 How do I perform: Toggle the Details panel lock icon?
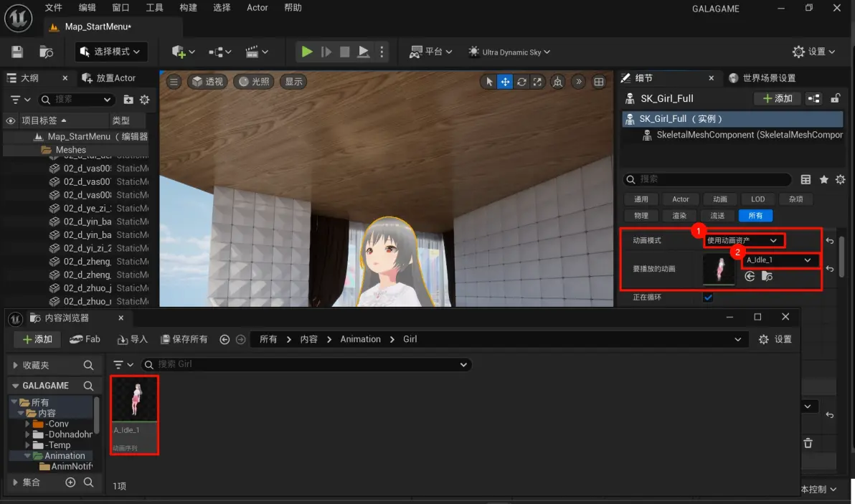pyautogui.click(x=835, y=98)
